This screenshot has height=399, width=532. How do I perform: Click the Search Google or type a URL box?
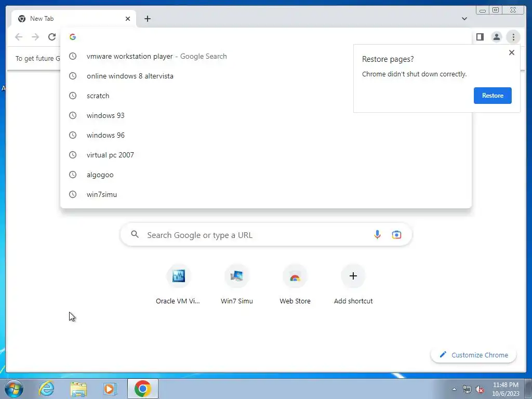(x=267, y=235)
